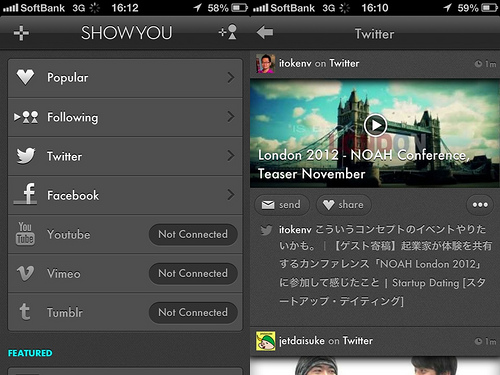Tap the battery icon in the left status bar
Viewport: 500px width, 375px height.
coord(239,7)
